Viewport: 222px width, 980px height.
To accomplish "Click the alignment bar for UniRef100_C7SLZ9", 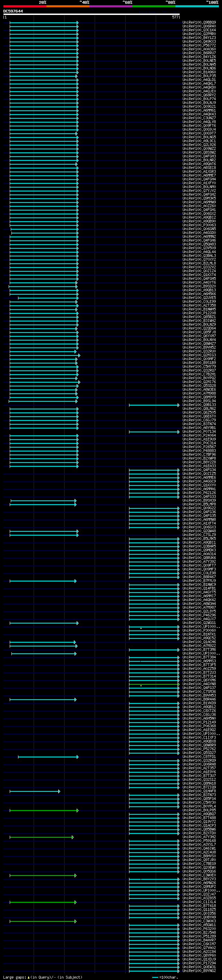I will coord(44,535).
